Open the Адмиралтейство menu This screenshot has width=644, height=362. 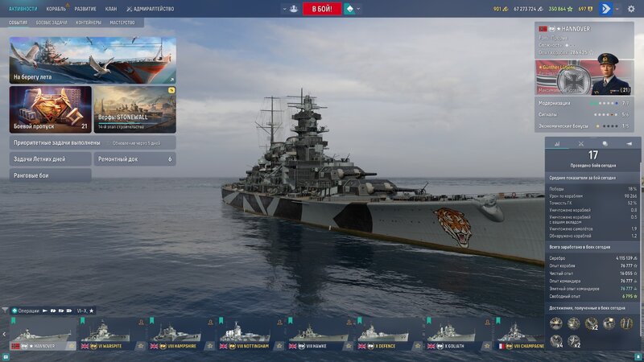[x=151, y=9]
